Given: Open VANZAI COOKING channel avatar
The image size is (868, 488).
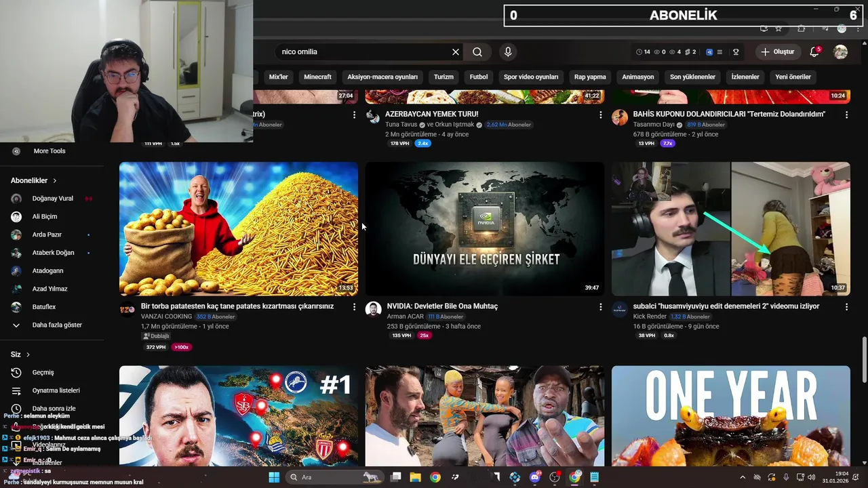Looking at the screenshot, I should pos(127,310).
